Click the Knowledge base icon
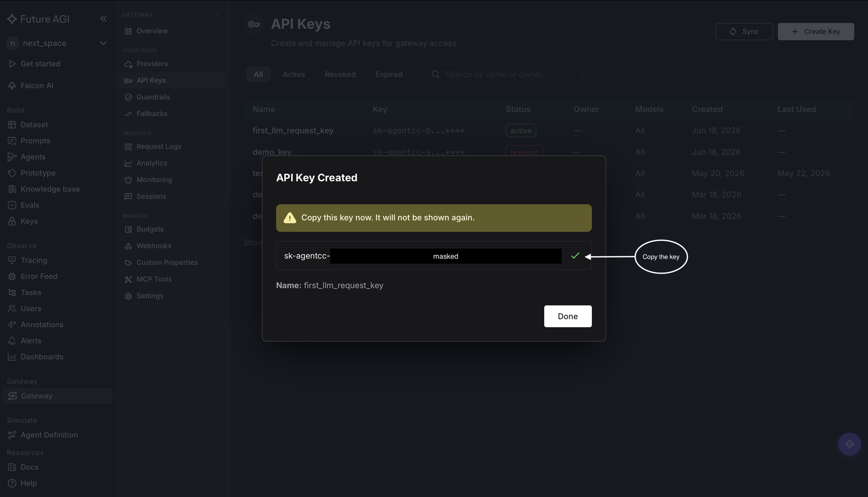 [x=12, y=189]
